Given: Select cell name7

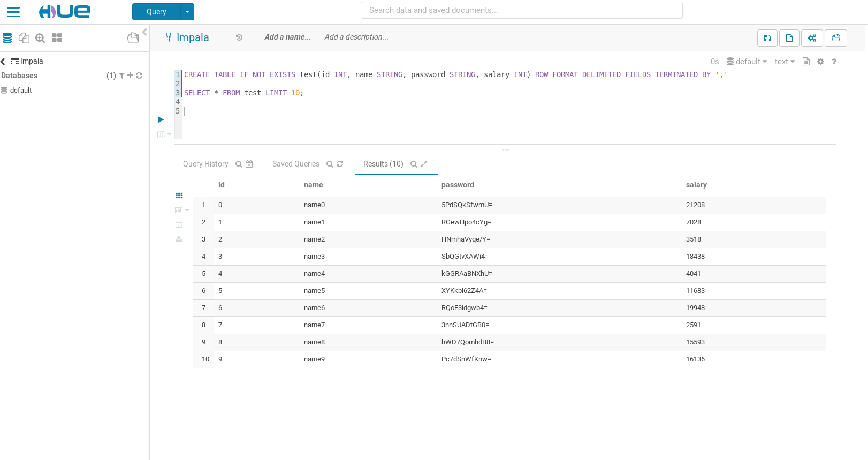Looking at the screenshot, I should point(314,325).
